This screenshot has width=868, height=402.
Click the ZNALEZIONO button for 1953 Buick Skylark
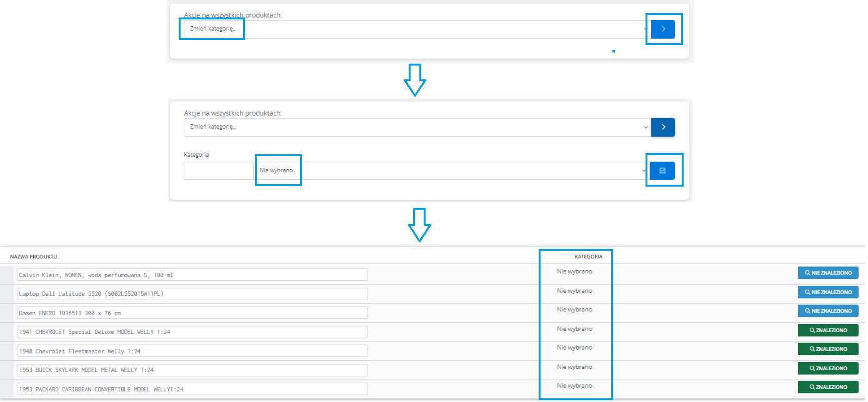click(x=827, y=368)
